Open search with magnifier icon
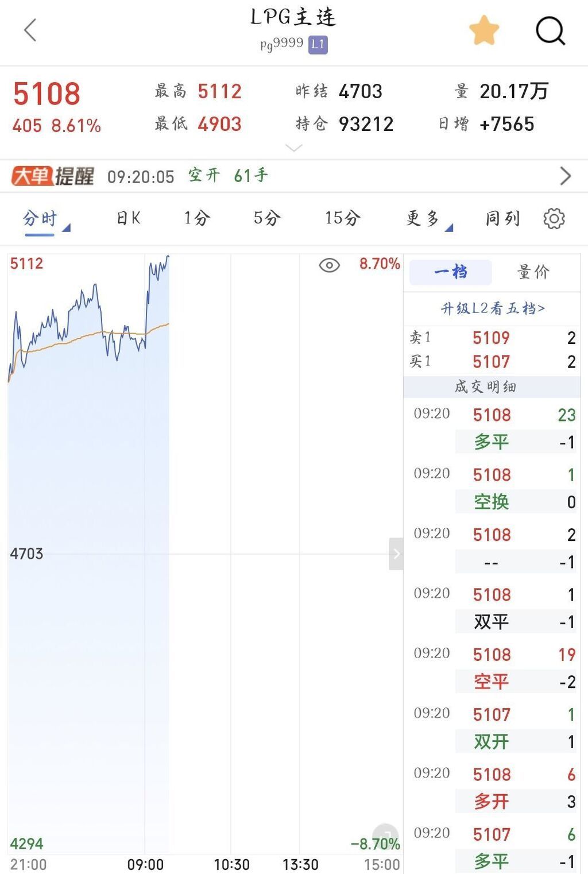Viewport: 588px width, 874px height. click(550, 30)
